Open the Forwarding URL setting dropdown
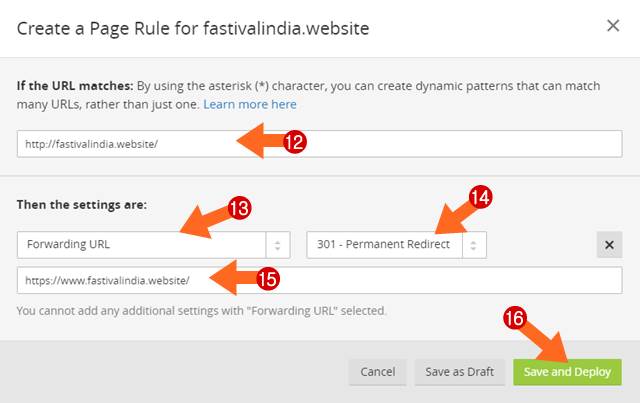This screenshot has height=403, width=640. pyautogui.click(x=142, y=245)
